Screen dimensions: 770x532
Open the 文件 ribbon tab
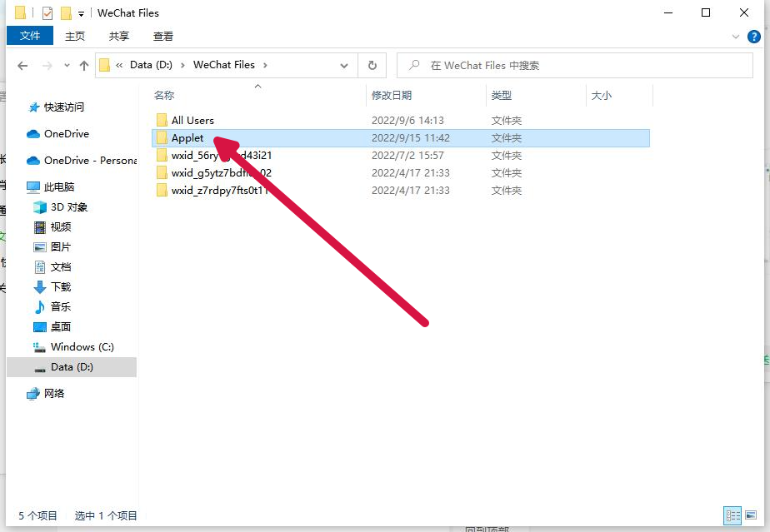point(30,36)
